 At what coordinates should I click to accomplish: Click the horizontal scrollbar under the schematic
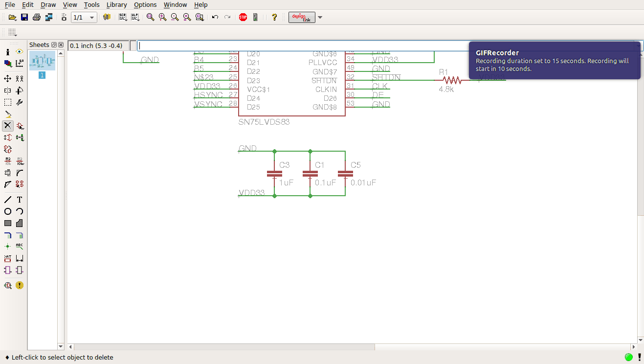click(x=352, y=347)
